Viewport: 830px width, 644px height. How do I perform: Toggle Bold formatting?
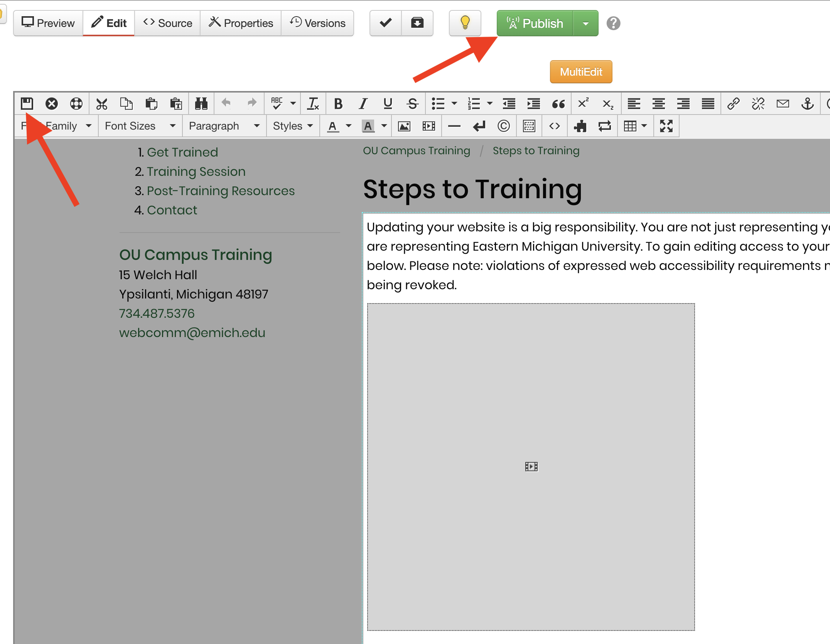(338, 103)
